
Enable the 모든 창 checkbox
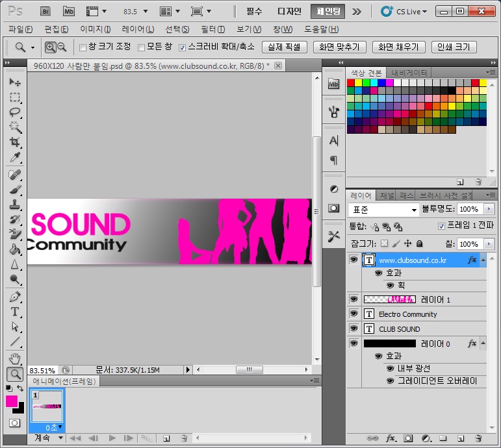tap(141, 47)
